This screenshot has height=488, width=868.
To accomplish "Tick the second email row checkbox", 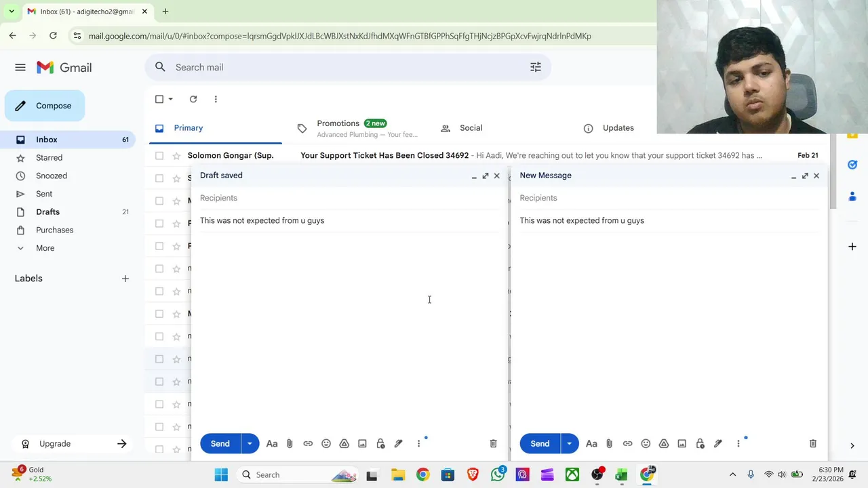I will click(x=159, y=178).
